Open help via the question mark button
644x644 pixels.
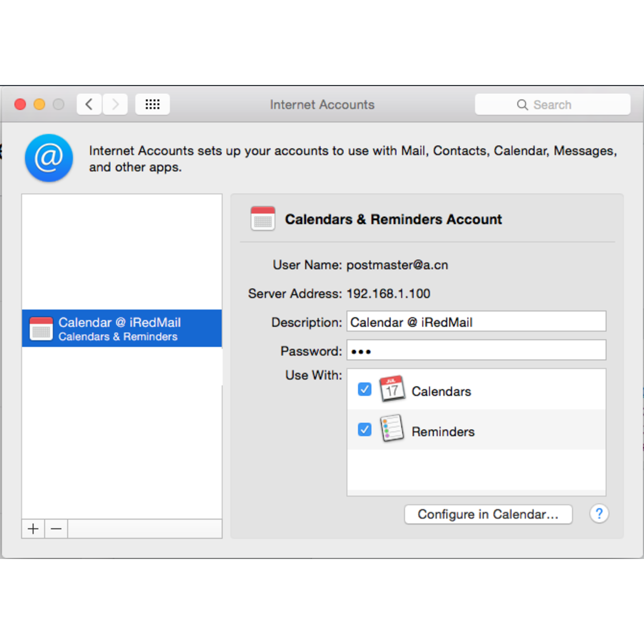tap(599, 514)
